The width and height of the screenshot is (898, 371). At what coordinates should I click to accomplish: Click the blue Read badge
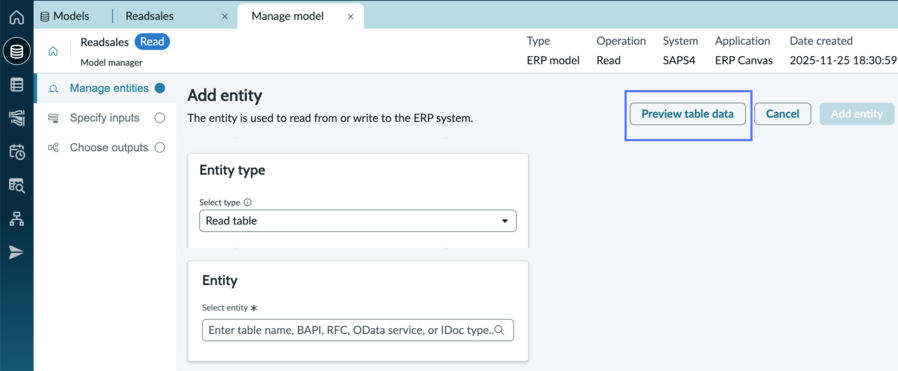(152, 42)
